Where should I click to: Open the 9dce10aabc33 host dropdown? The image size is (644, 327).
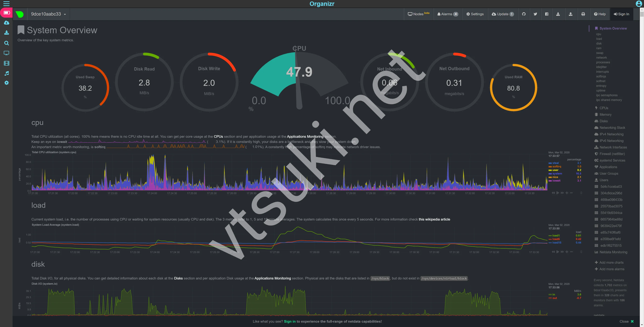point(48,14)
